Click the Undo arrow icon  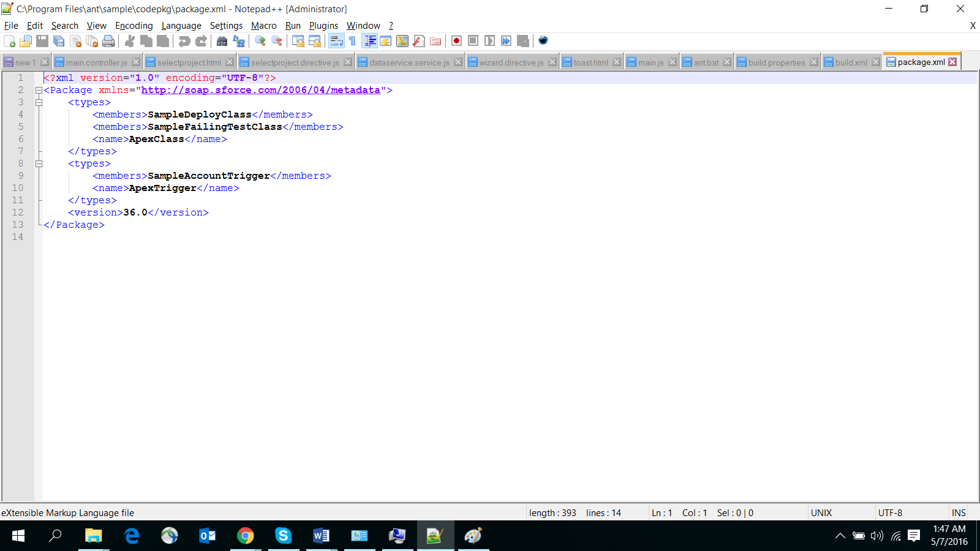point(184,41)
